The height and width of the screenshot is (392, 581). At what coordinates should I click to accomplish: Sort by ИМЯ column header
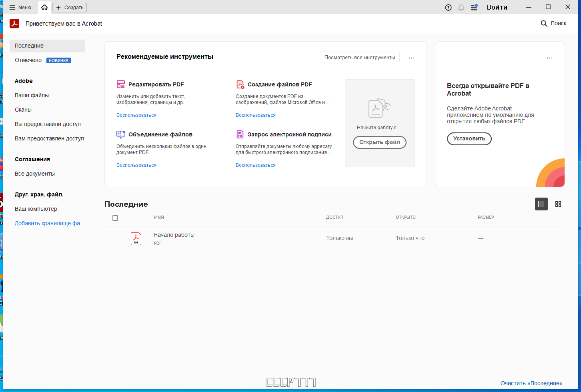coord(159,218)
